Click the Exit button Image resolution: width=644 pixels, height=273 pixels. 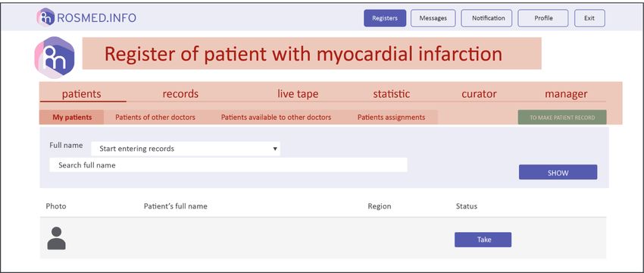coord(589,18)
